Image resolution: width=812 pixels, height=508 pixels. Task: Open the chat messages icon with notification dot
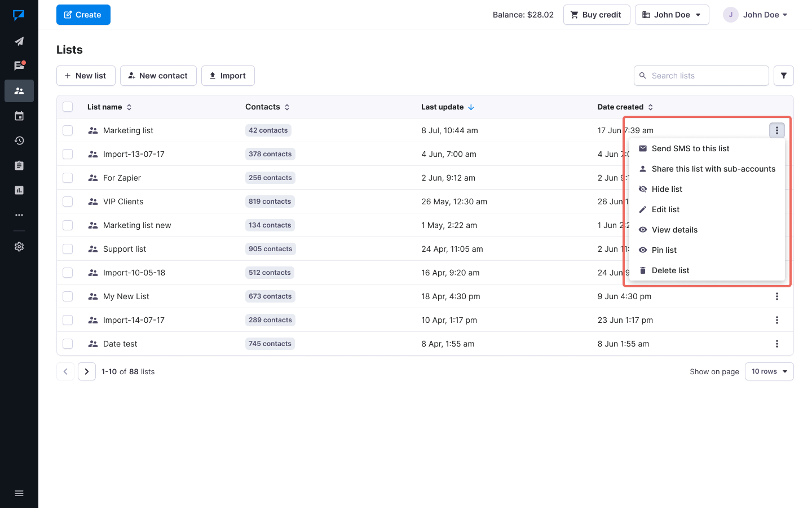(x=19, y=66)
